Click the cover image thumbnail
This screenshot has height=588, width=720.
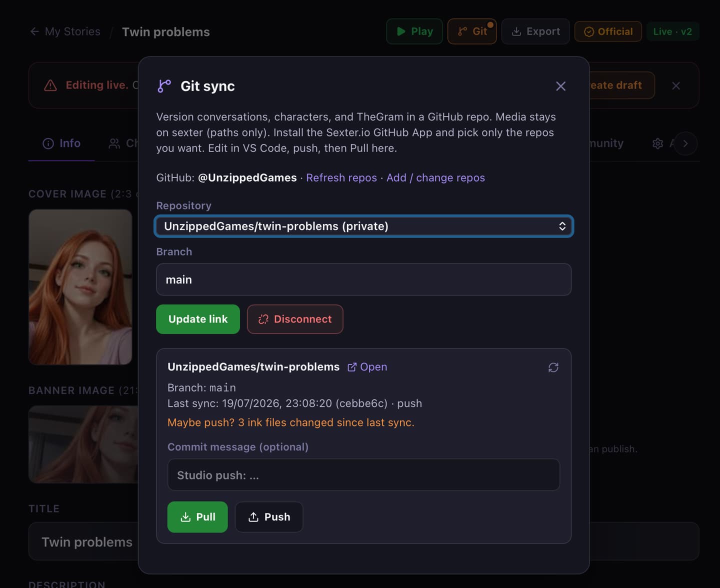[80, 286]
